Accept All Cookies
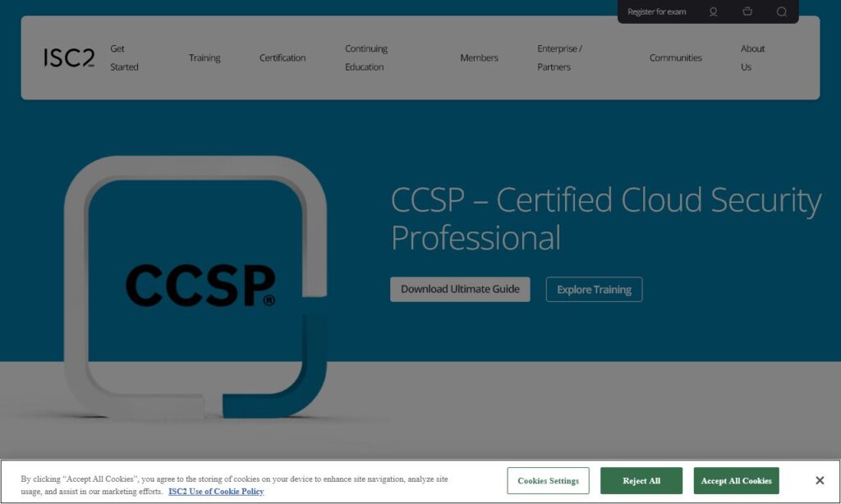This screenshot has width=841, height=504. click(x=736, y=480)
